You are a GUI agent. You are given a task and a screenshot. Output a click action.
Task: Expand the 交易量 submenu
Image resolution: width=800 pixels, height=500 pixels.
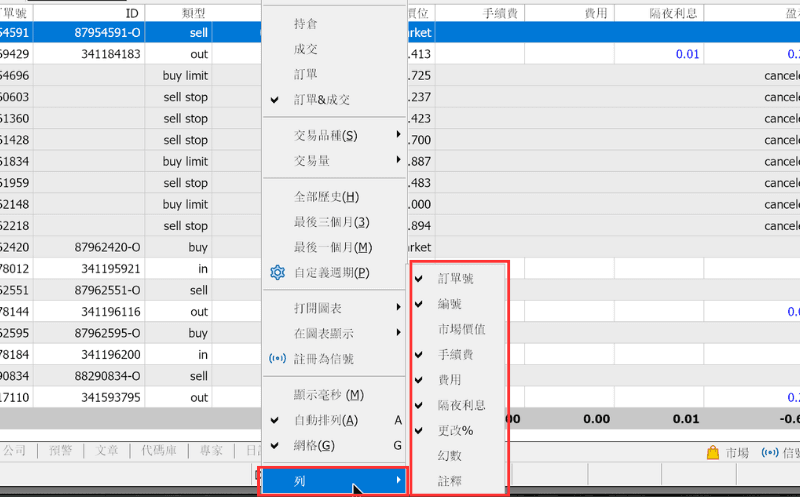(x=333, y=161)
